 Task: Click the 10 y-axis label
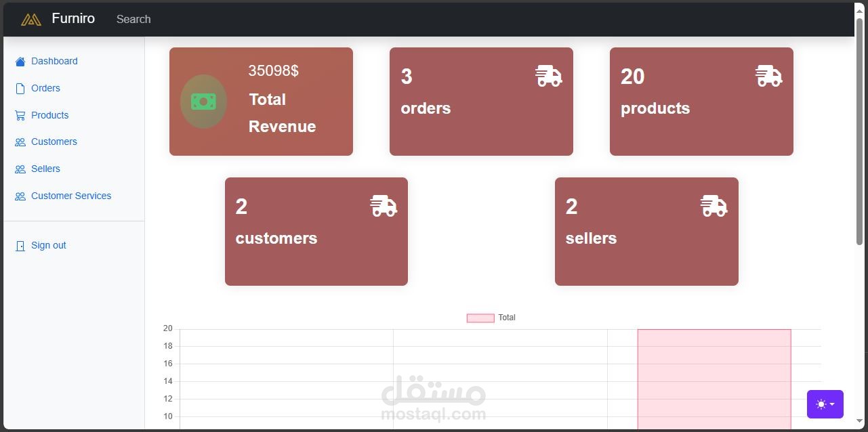[167, 416]
